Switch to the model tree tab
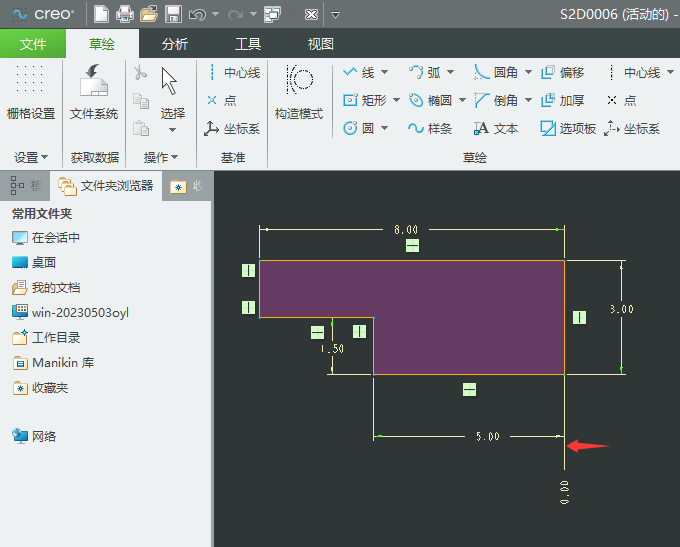 point(25,186)
